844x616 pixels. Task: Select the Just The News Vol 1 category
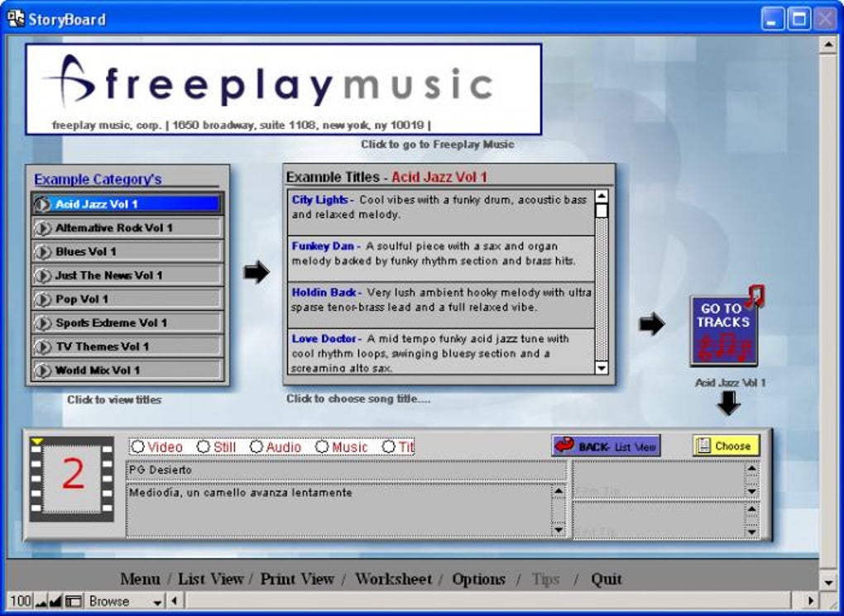point(127,275)
